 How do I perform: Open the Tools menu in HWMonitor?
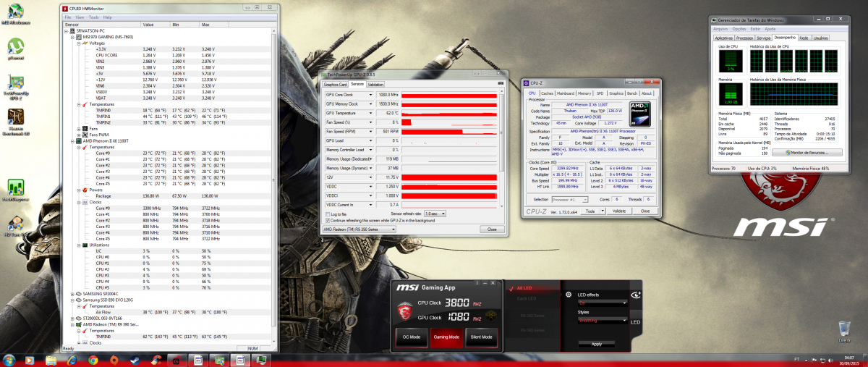(x=94, y=17)
